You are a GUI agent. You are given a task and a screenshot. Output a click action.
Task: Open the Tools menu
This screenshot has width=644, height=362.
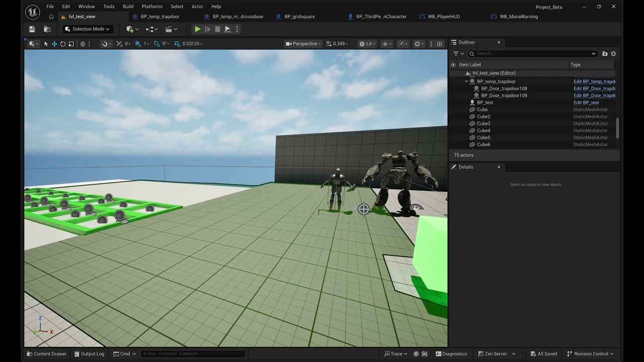[109, 7]
